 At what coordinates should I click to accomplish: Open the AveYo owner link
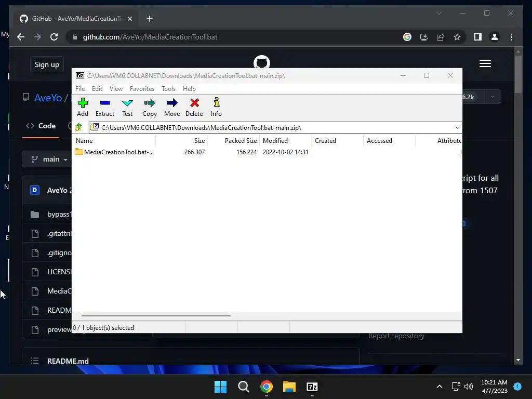click(48, 98)
